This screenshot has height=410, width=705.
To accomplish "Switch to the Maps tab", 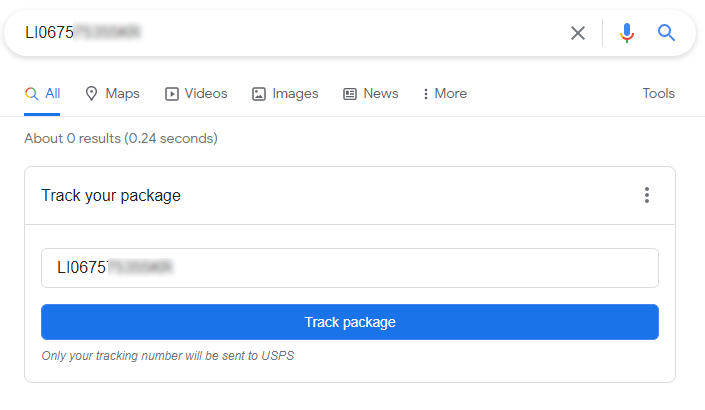I will (x=112, y=94).
